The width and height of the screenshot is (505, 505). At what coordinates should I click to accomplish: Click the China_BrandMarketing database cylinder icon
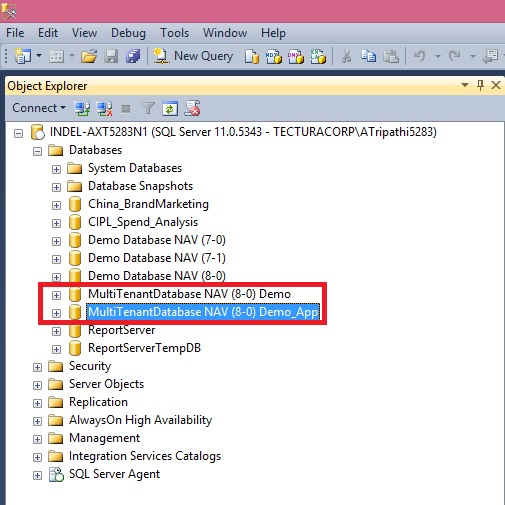pyautogui.click(x=75, y=204)
